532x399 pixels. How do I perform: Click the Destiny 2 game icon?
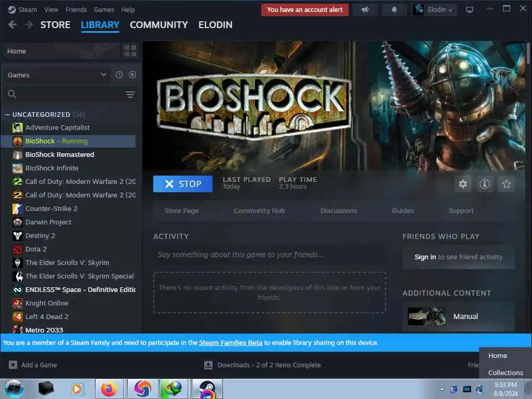pyautogui.click(x=17, y=236)
